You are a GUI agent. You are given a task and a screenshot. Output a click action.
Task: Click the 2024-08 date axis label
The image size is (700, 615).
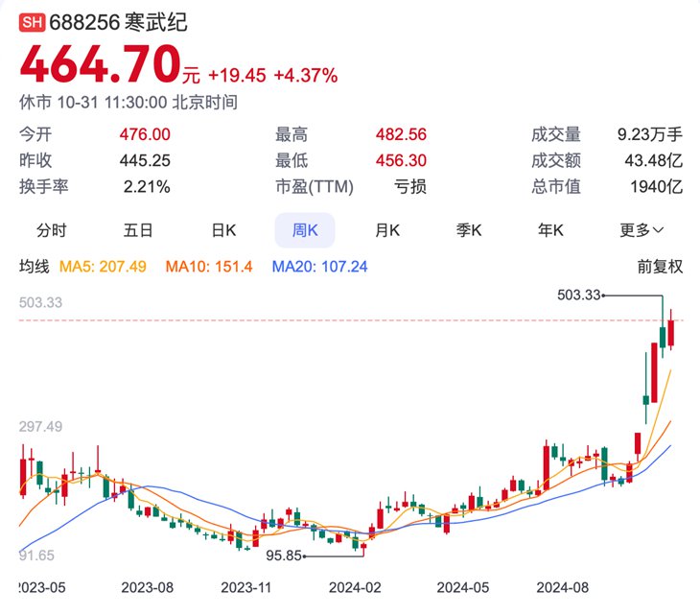tap(563, 587)
